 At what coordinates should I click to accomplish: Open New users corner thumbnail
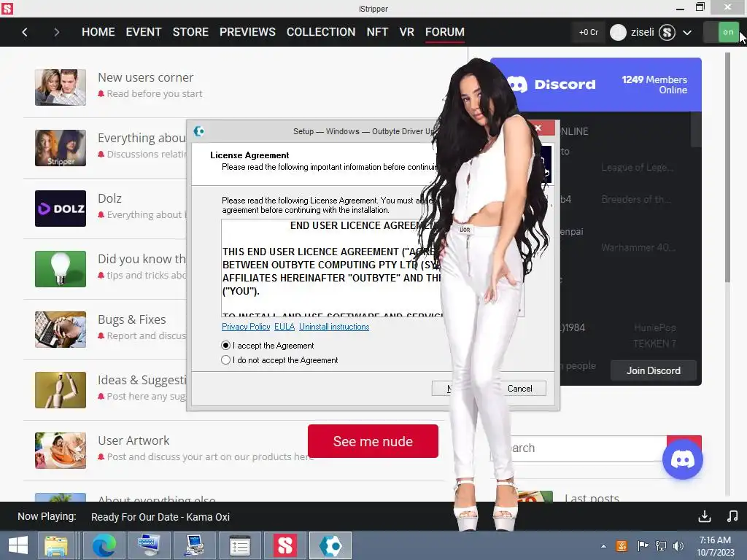pos(61,87)
